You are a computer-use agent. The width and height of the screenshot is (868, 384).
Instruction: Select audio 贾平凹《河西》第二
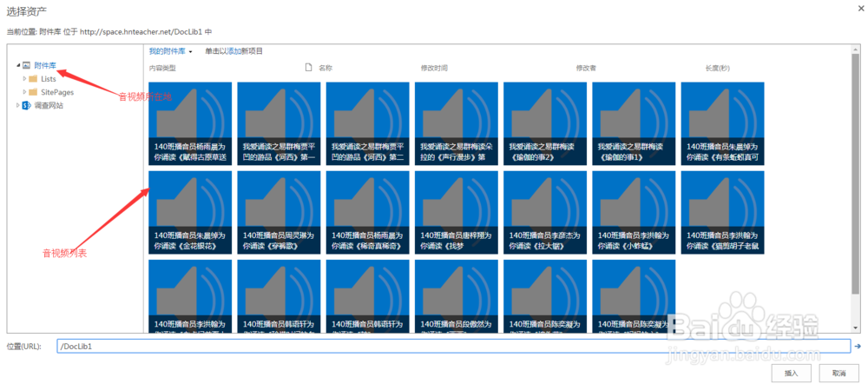click(367, 123)
